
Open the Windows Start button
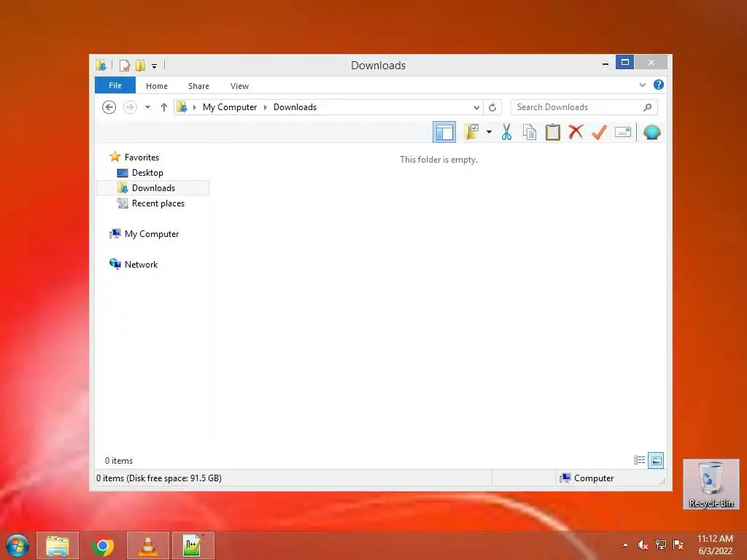click(x=18, y=545)
